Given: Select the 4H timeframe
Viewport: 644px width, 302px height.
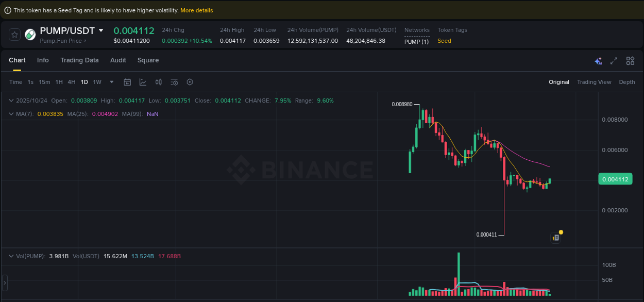Looking at the screenshot, I should (x=71, y=81).
